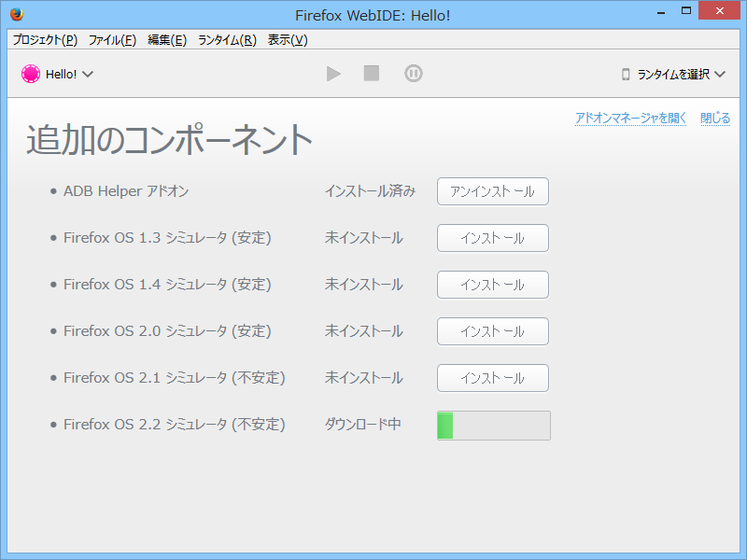Install Firefox OS 1.3 simulator
Image resolution: width=747 pixels, height=560 pixels.
492,238
